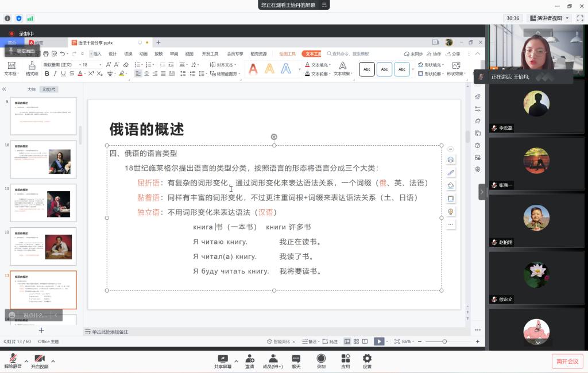Click the Leave Meeting (离开会议) button
Viewport: 588px width, 373px height.
click(567, 361)
